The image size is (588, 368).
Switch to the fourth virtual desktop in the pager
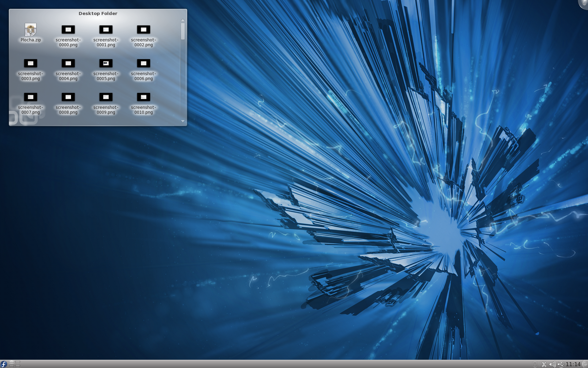(18, 366)
